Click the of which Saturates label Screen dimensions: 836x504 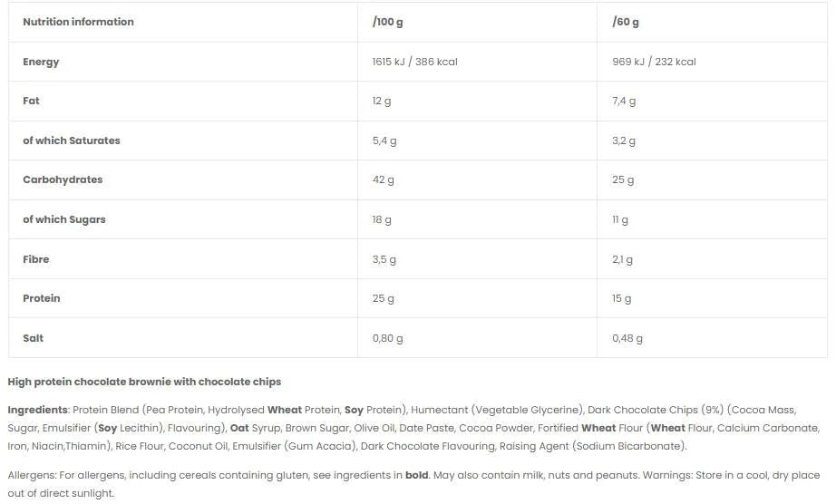(x=72, y=141)
